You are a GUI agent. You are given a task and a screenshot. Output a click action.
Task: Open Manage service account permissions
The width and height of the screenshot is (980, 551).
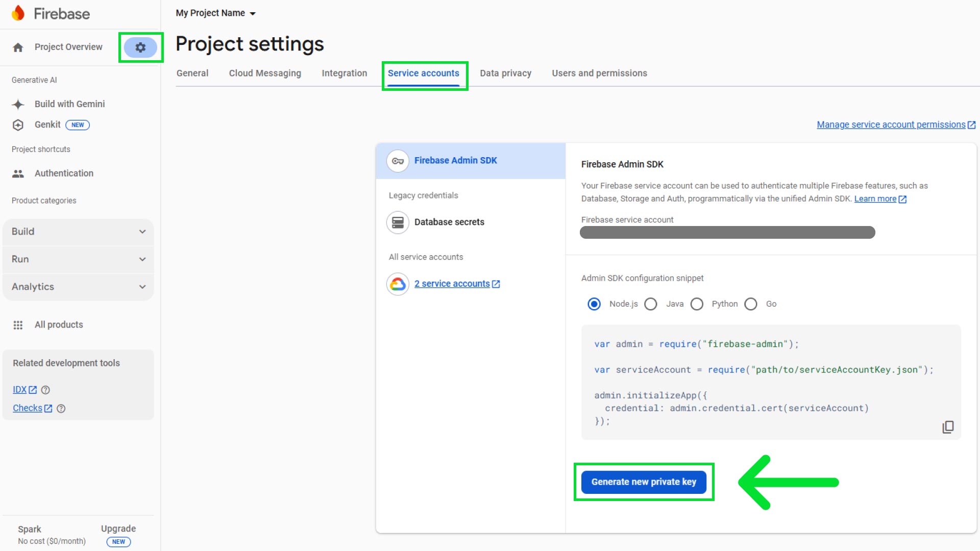pos(891,124)
